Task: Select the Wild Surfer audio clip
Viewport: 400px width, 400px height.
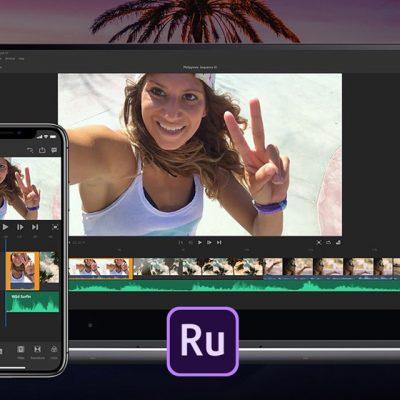Action: tap(32, 302)
